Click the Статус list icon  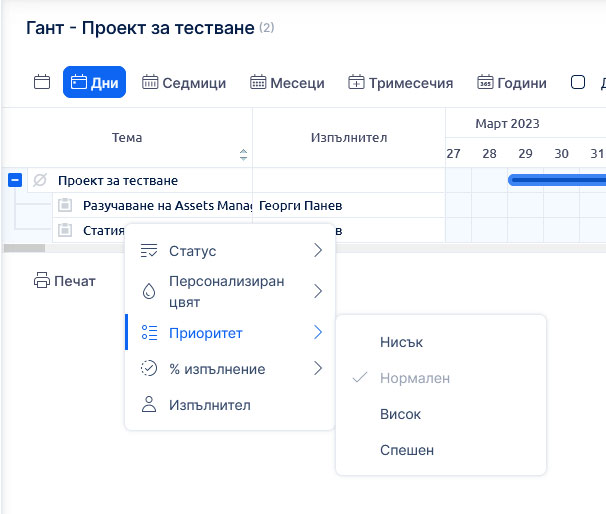[149, 250]
